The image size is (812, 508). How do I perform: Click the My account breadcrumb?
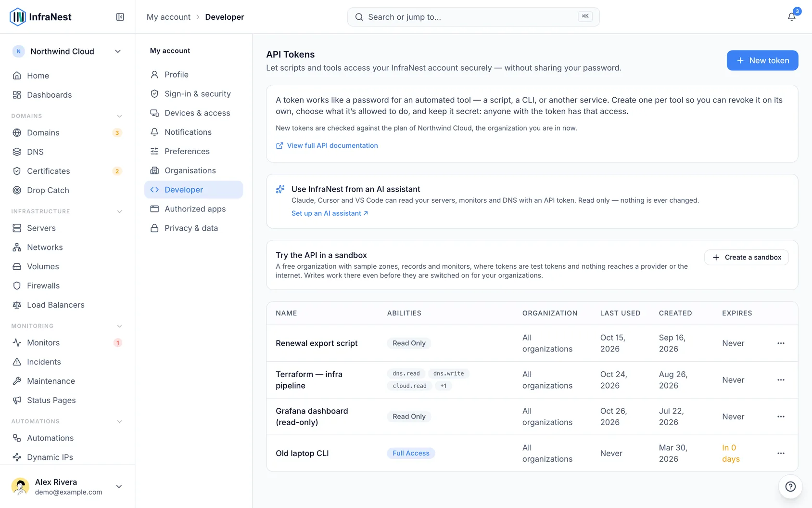pyautogui.click(x=168, y=17)
